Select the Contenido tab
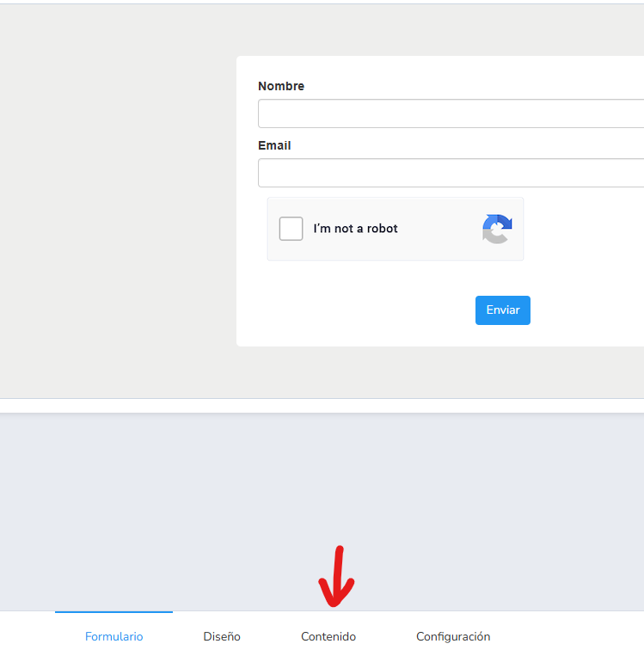This screenshot has height=656, width=644. tap(328, 637)
